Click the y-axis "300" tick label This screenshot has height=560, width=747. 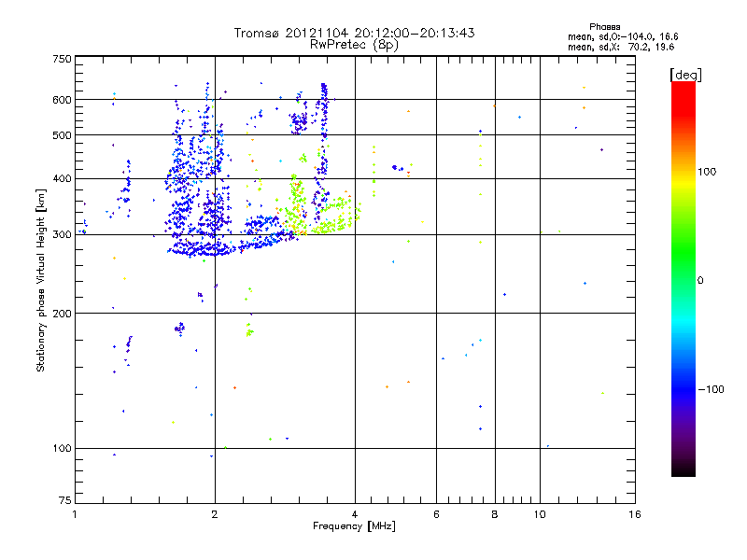pyautogui.click(x=62, y=235)
